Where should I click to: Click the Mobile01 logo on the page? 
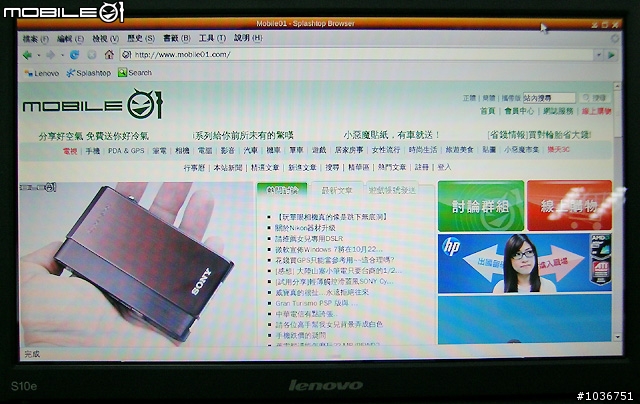pos(93,105)
